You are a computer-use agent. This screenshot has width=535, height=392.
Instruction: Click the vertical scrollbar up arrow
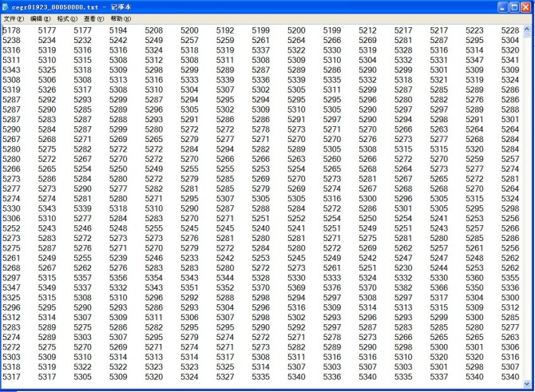528,30
